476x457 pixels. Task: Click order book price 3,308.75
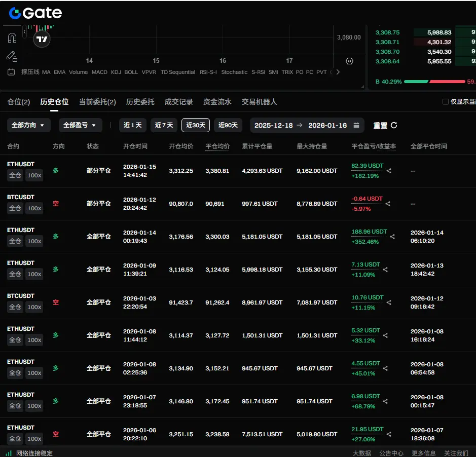387,32
